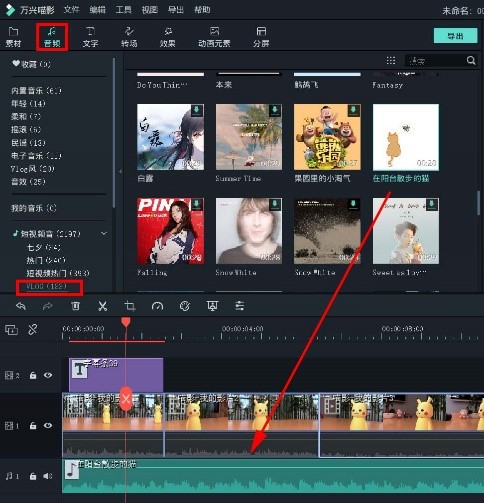
Task: Select the Sweet as love music thumbnail
Action: tap(406, 231)
